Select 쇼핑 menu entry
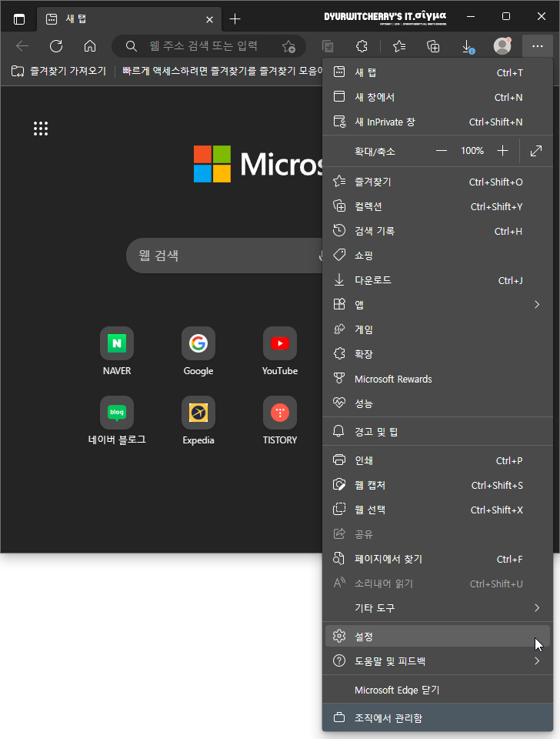 point(438,256)
